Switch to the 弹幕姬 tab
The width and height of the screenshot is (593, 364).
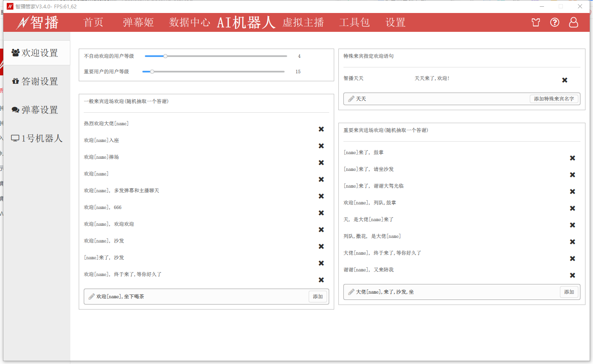(138, 22)
